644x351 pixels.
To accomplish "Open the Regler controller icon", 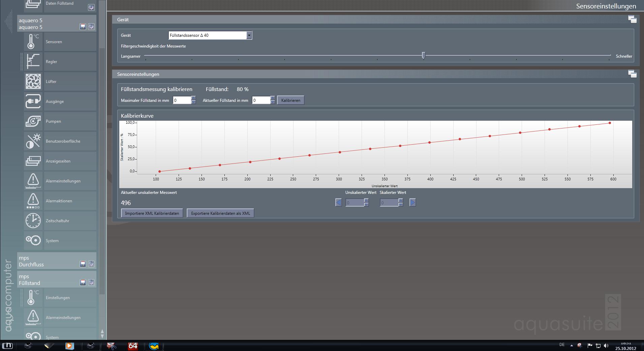I will coord(33,62).
